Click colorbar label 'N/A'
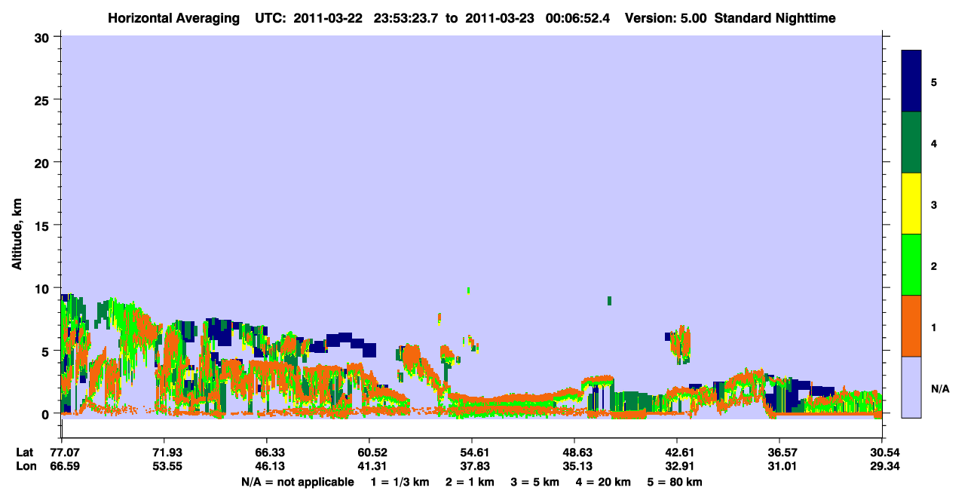The width and height of the screenshot is (980, 503). pyautogui.click(x=940, y=388)
